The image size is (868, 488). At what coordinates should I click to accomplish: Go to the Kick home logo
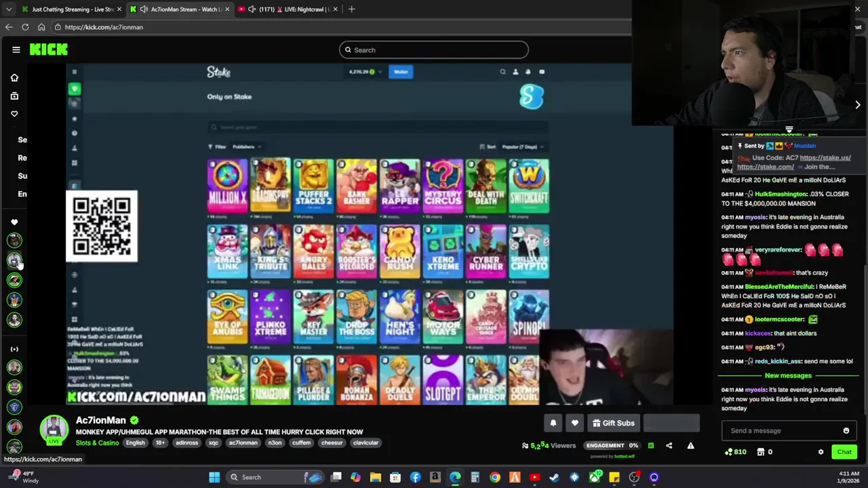pos(48,49)
